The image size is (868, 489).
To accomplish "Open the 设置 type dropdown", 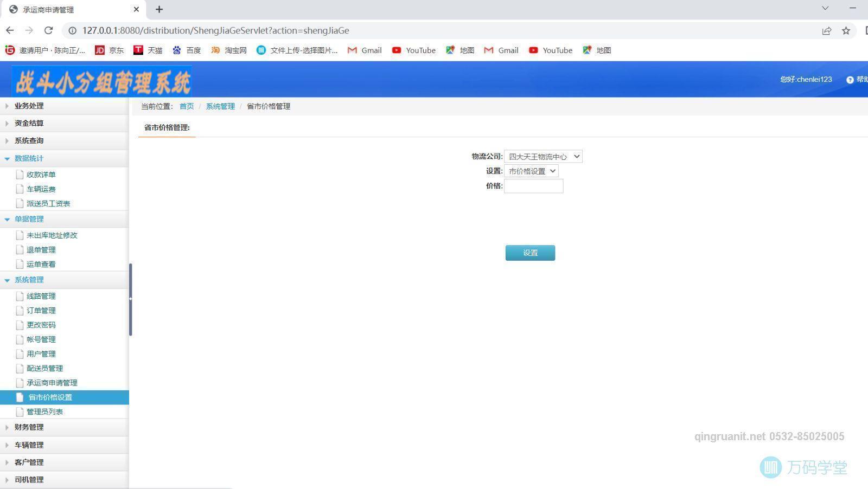I will pyautogui.click(x=531, y=171).
